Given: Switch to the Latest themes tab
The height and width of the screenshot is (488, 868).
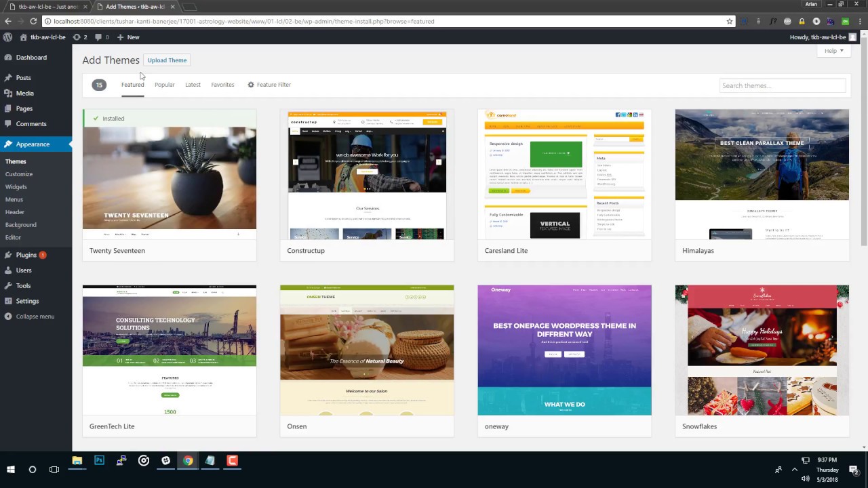Looking at the screenshot, I should pyautogui.click(x=193, y=85).
